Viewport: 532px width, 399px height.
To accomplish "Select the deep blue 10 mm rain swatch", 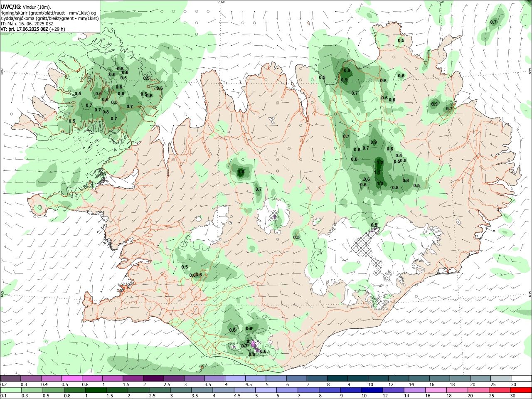I will click(372, 390).
